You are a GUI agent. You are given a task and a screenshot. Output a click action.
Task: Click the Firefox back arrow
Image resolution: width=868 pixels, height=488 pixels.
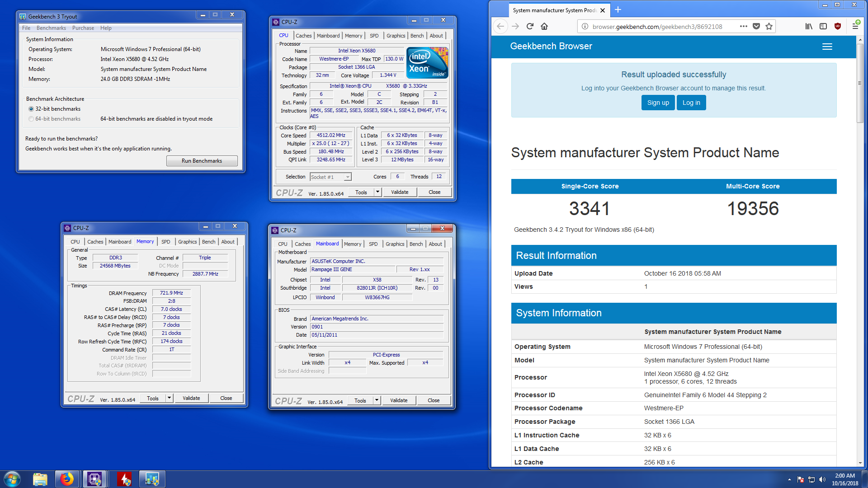coord(500,26)
